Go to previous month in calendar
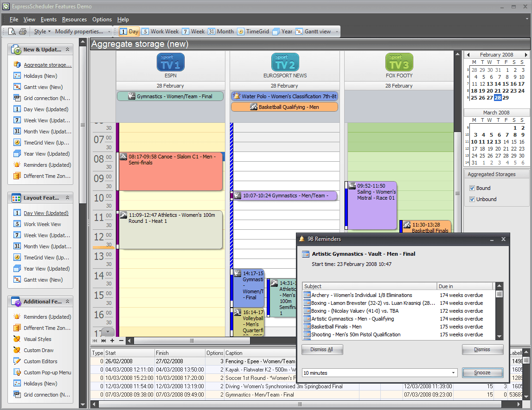Image resolution: width=532 pixels, height=410 pixels. (x=468, y=55)
